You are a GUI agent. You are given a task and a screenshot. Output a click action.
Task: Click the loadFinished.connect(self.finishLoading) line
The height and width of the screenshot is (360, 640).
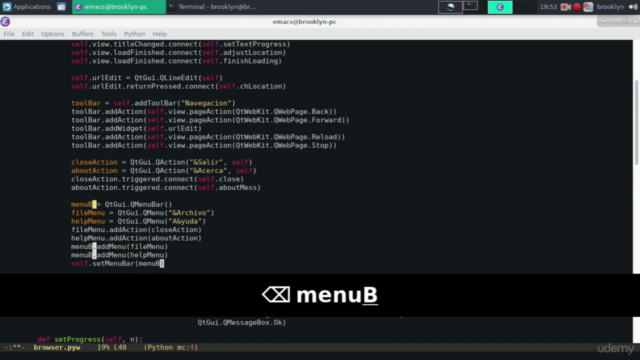click(x=176, y=61)
